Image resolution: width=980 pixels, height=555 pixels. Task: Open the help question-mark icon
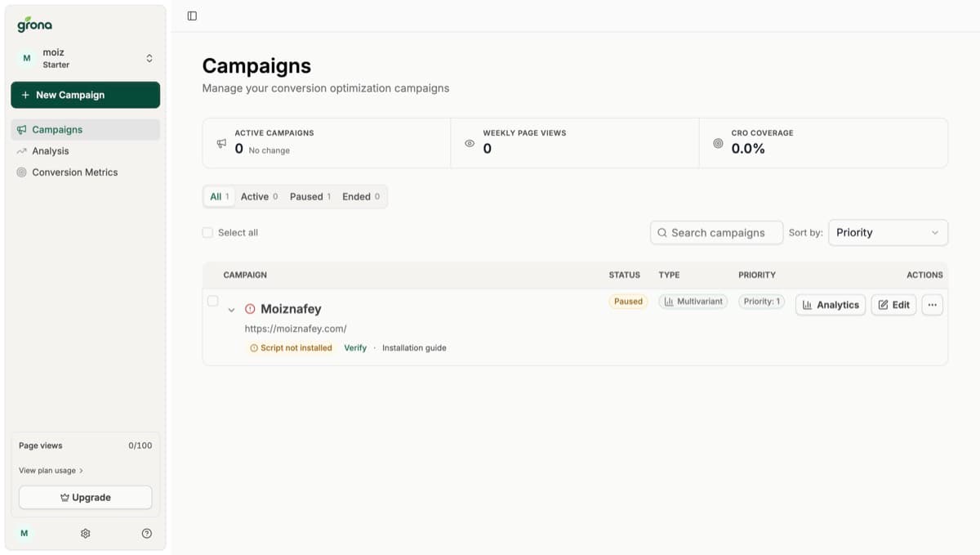pos(147,533)
